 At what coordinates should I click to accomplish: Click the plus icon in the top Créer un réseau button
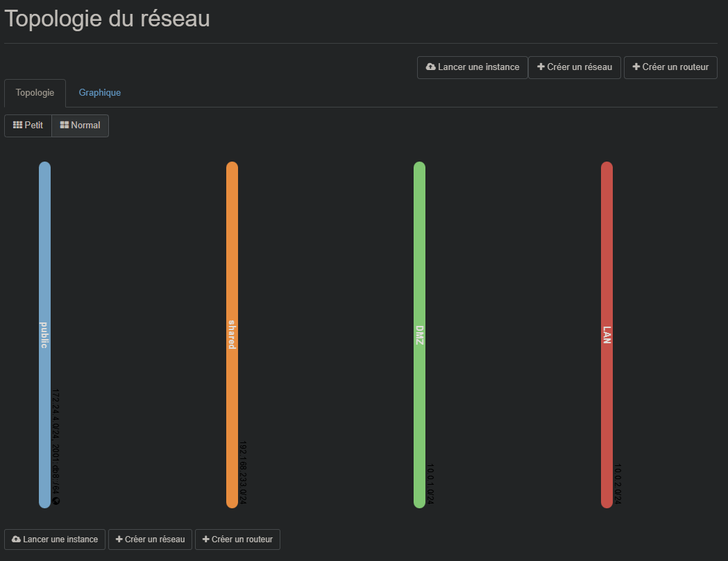pyautogui.click(x=541, y=67)
